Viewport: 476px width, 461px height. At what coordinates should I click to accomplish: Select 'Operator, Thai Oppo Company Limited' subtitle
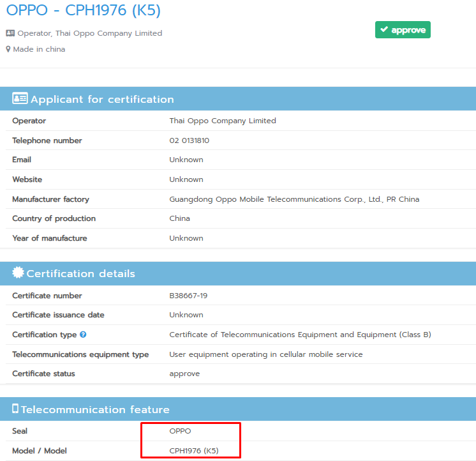click(x=90, y=33)
